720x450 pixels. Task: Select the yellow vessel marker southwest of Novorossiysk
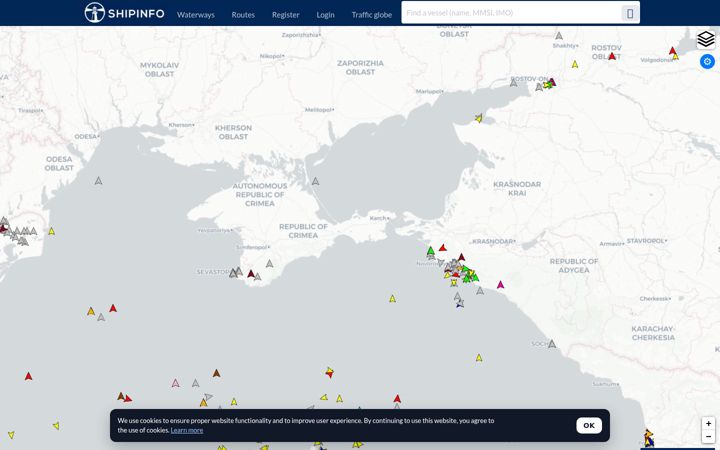tap(393, 299)
